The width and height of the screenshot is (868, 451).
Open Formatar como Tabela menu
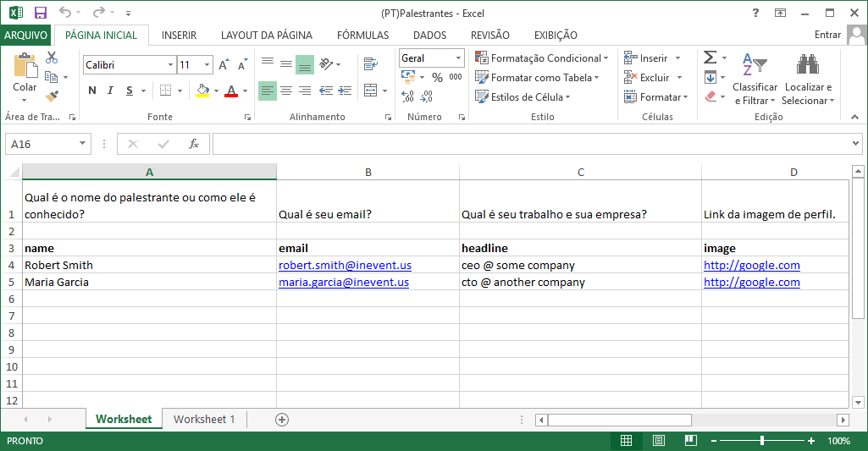click(x=537, y=78)
